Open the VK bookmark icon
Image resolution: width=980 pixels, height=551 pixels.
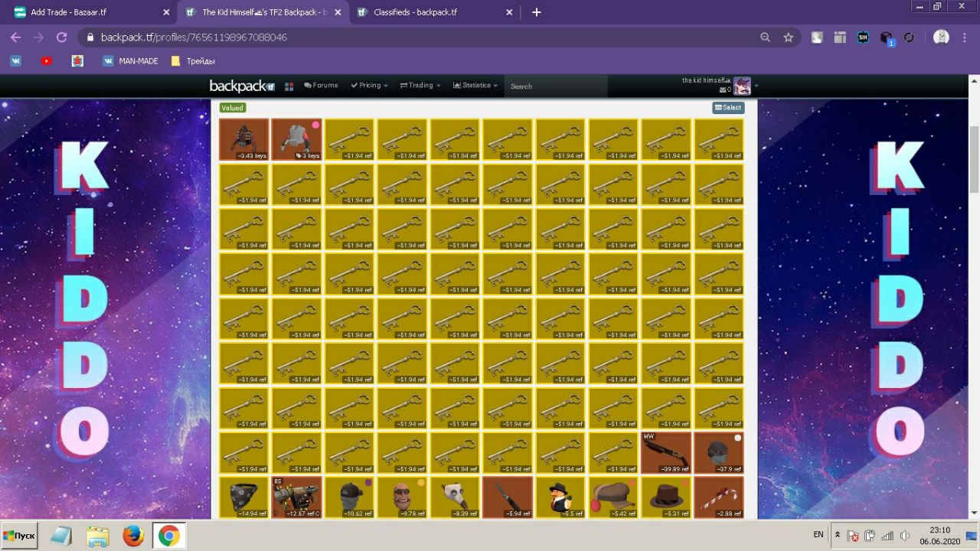(16, 60)
